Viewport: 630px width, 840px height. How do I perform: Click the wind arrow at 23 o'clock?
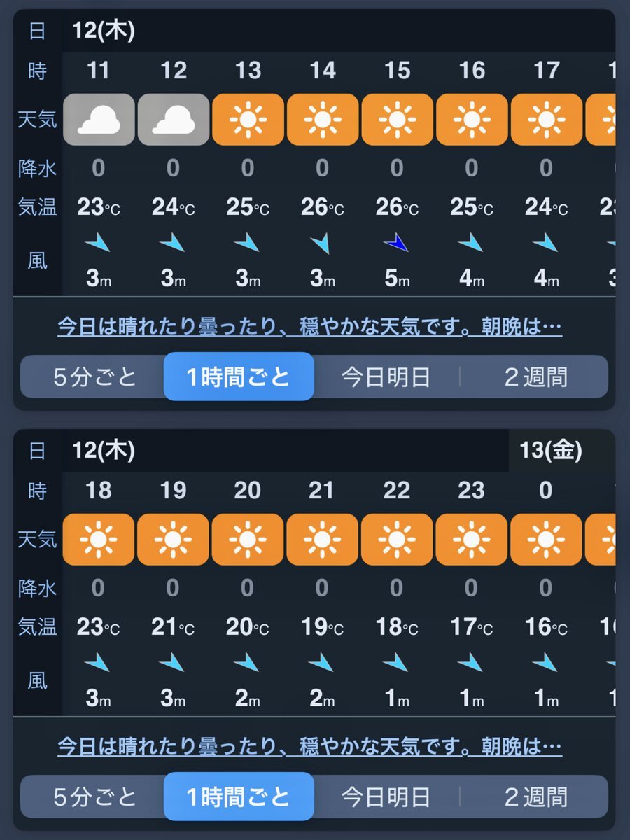(471, 662)
